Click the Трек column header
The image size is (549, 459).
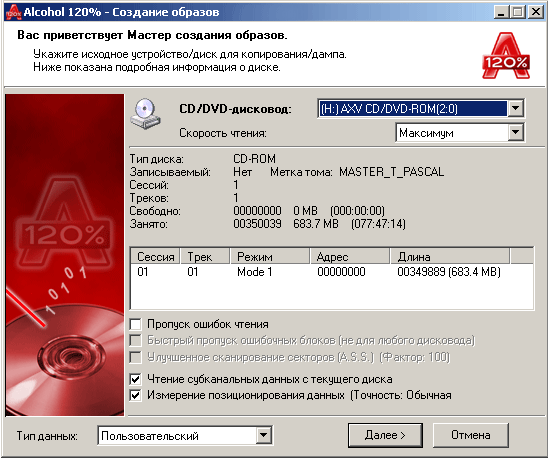[205, 257]
